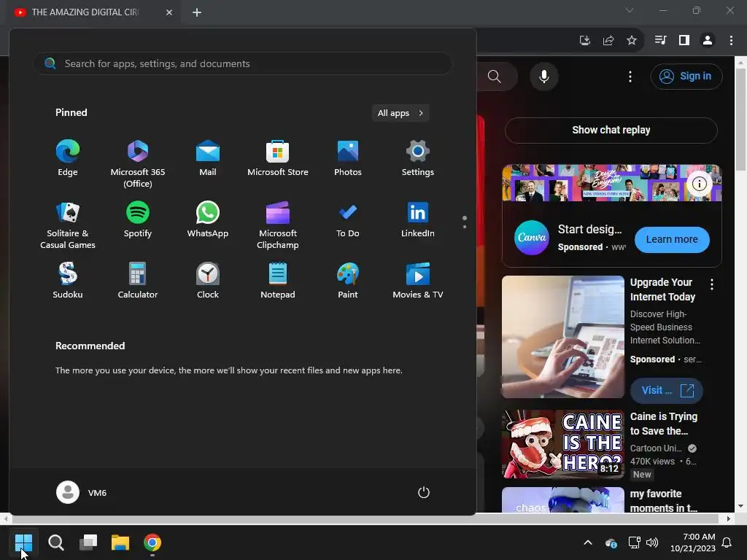Open the volume control in tray
Screen dimensions: 747x560
pyautogui.click(x=652, y=542)
